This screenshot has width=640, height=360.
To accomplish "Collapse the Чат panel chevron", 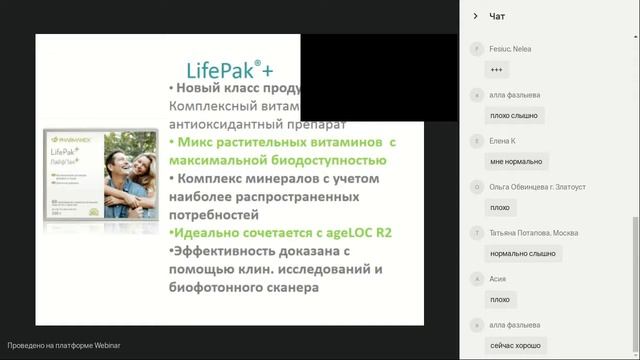I will 476,16.
